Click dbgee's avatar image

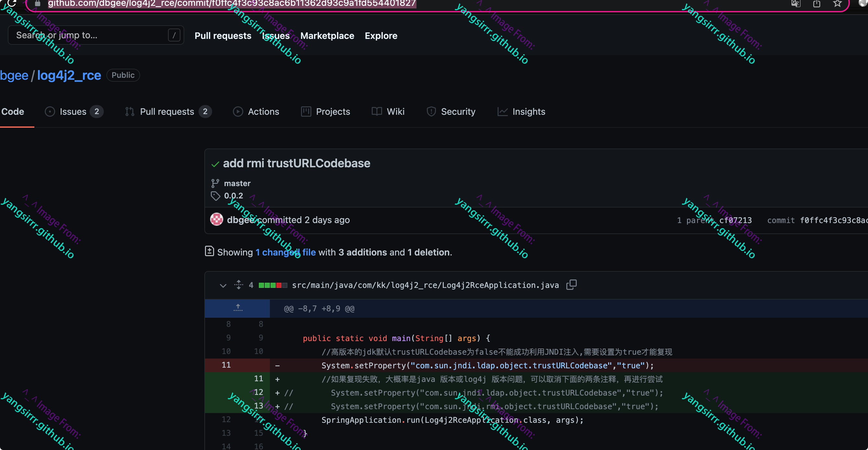(217, 219)
